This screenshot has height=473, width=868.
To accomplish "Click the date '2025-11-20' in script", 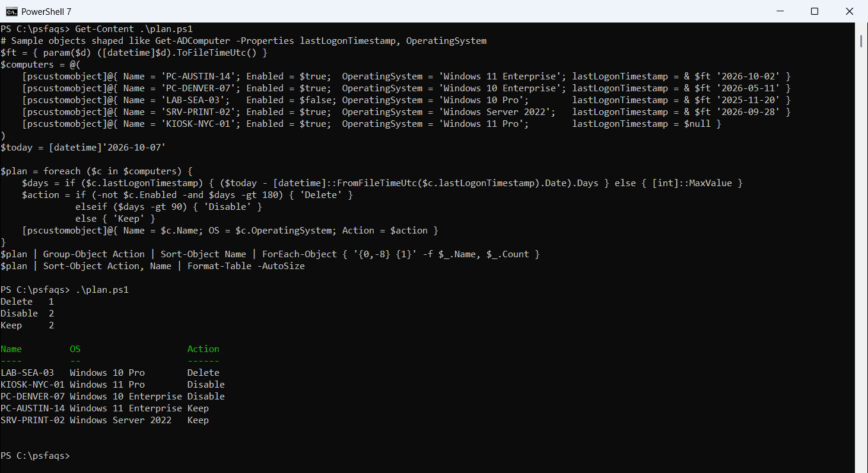I will pos(748,100).
